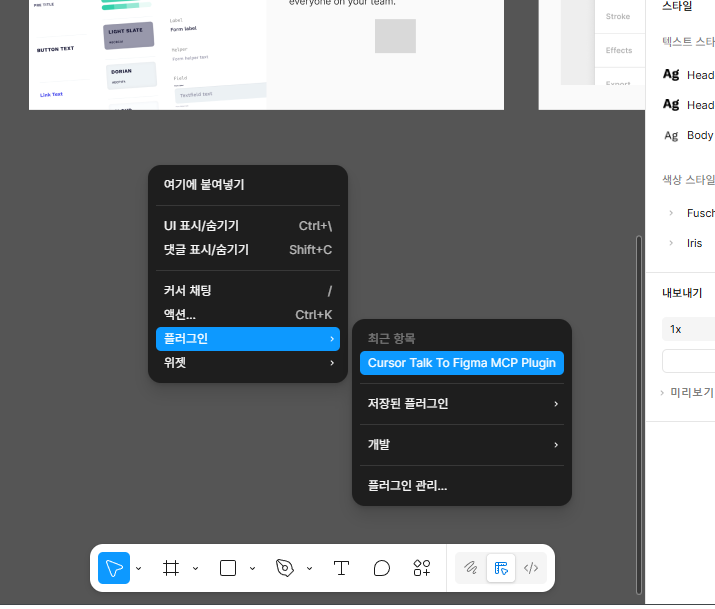Expand the Iris color style group
715x609 pixels.
671,243
